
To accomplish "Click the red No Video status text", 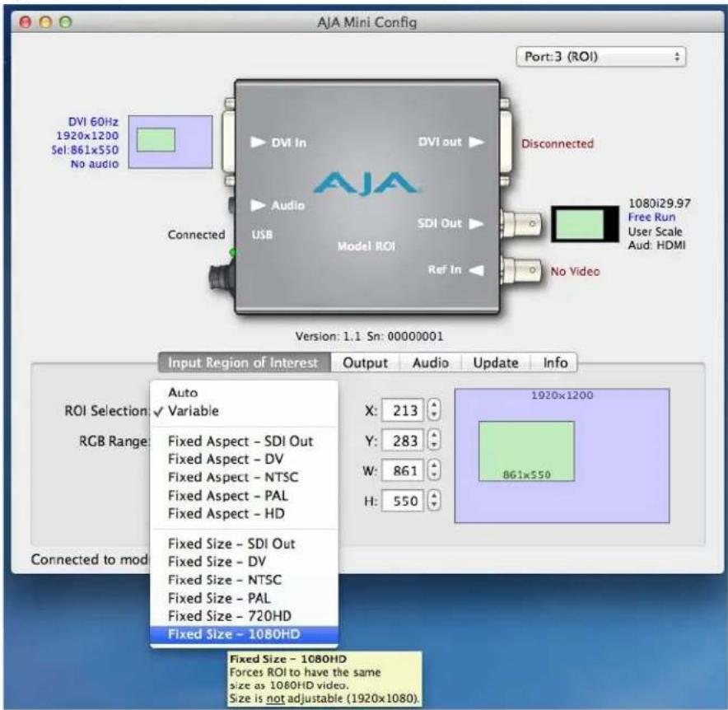I will 576,271.
